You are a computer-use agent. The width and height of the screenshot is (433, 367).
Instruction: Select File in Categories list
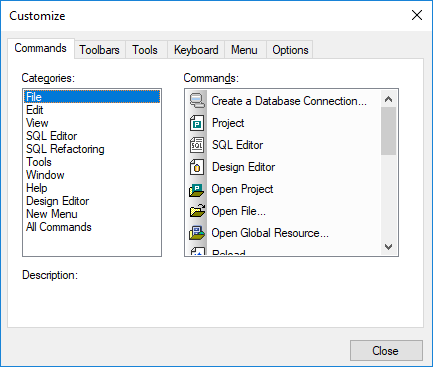(x=92, y=97)
